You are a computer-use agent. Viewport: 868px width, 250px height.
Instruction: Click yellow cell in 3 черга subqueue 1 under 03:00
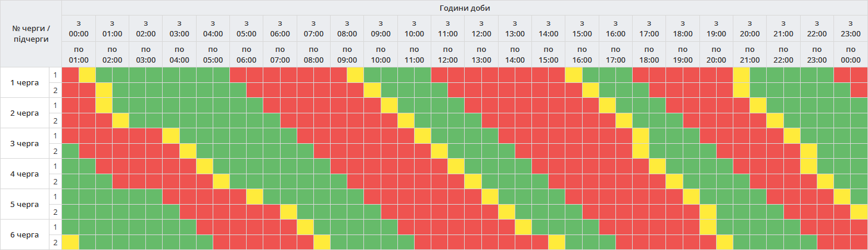171,135
